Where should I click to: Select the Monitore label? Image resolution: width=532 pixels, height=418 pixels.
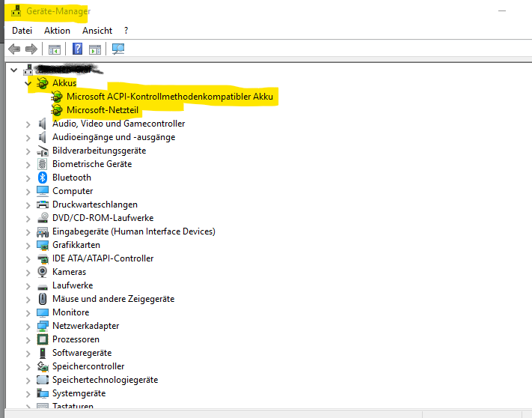point(70,312)
